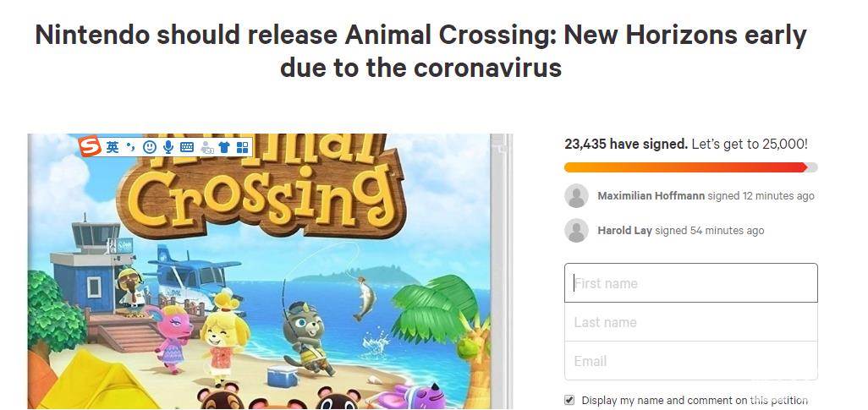Click the petition title heading
Viewport: 868px width, 410px height.
(420, 51)
